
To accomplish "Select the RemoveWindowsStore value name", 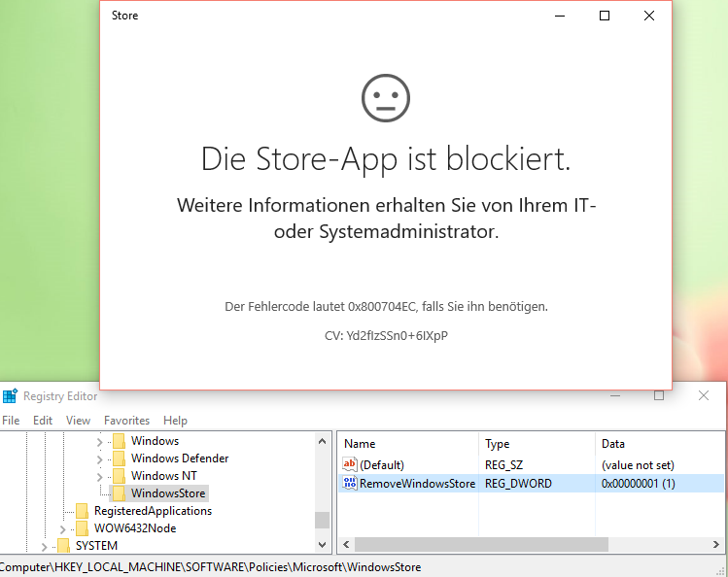I will click(x=417, y=484).
